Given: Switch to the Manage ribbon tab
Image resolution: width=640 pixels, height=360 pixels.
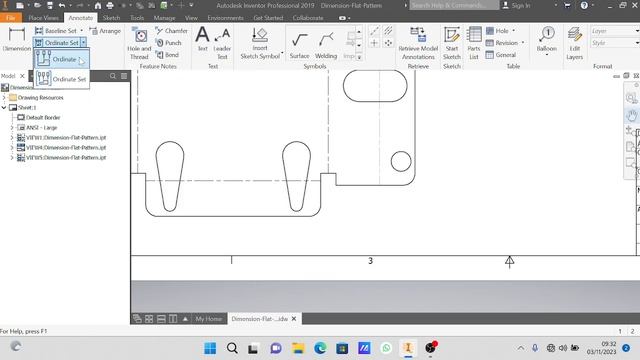Looking at the screenshot, I should 164,18.
